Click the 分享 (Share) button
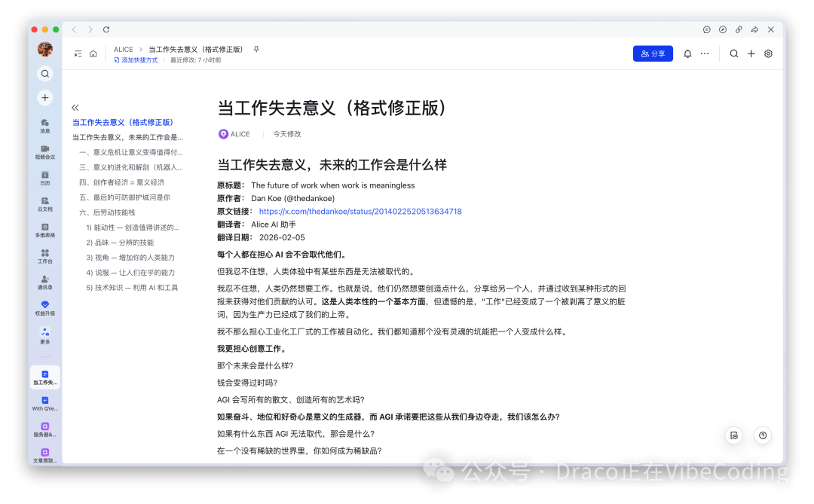 [653, 53]
